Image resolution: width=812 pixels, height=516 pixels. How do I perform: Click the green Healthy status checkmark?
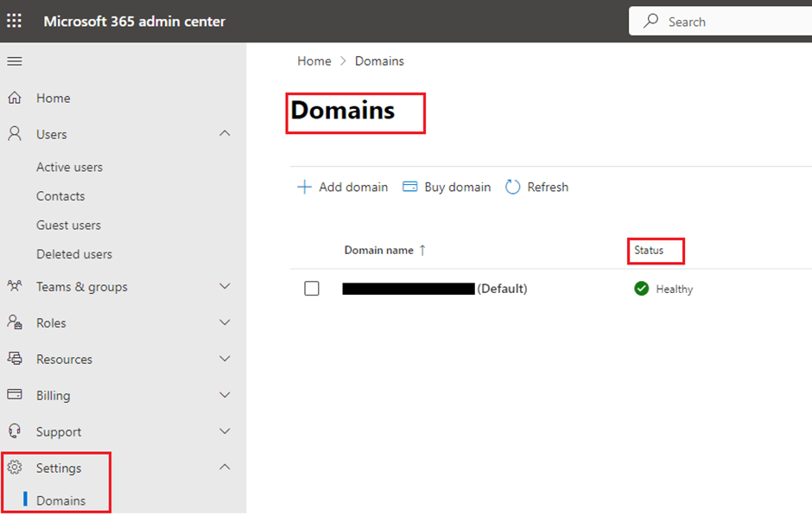point(641,289)
